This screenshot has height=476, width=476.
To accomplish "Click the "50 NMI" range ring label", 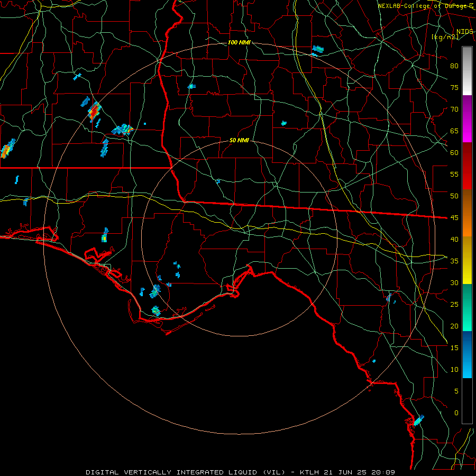I will (239, 140).
